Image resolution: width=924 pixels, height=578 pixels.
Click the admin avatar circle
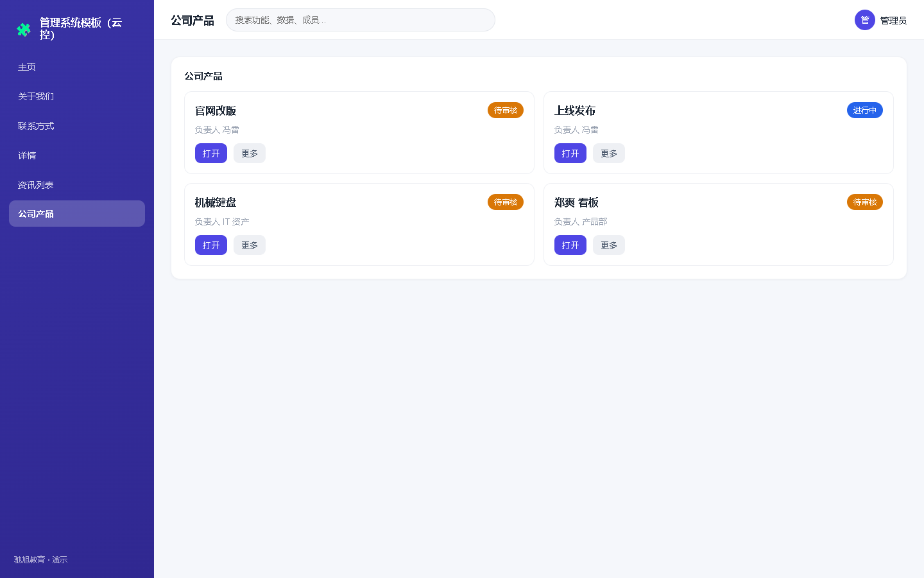(865, 20)
